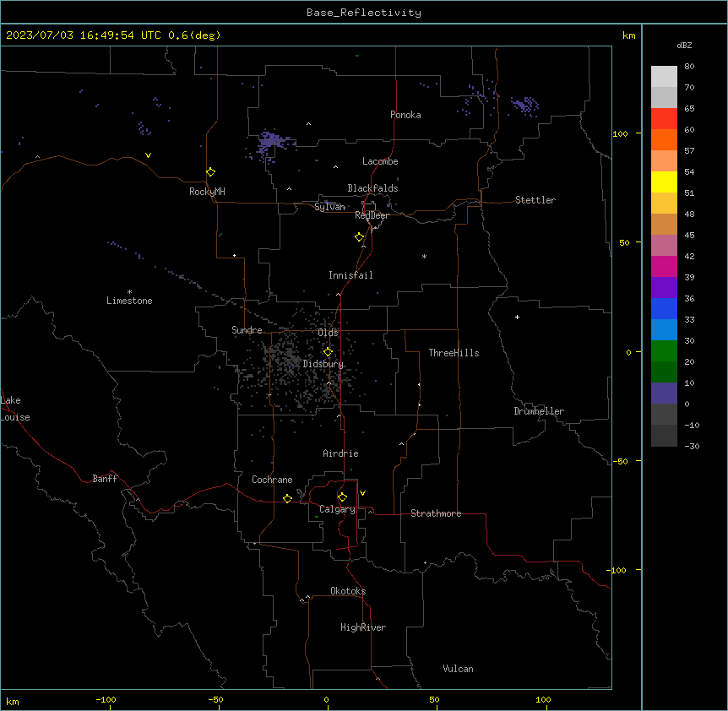Viewport: 728px width, 711px height.
Task: Click the Okotoks label
Action: (x=348, y=591)
